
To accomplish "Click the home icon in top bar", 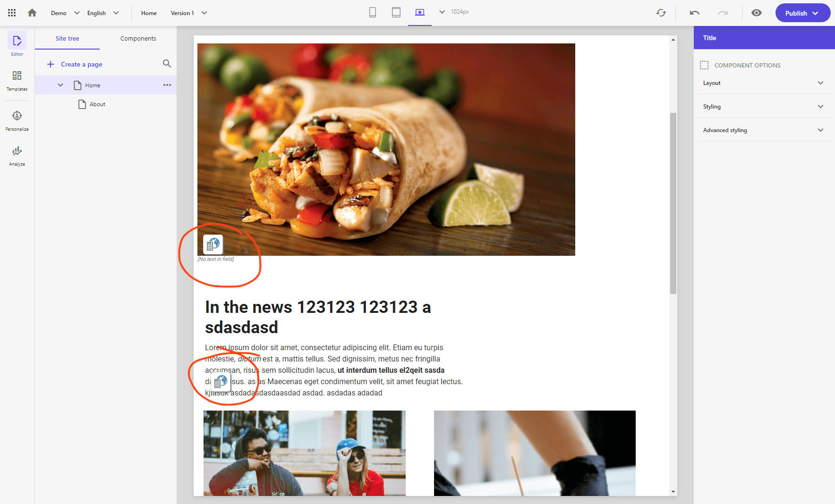I will (32, 13).
